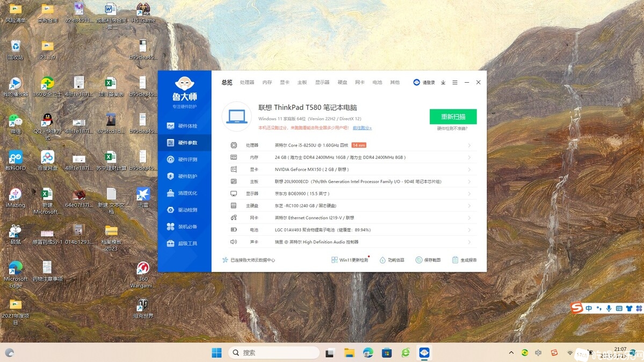The image size is (644, 362).
Task: Expand the 电池 row chevron
Action: coord(469,230)
